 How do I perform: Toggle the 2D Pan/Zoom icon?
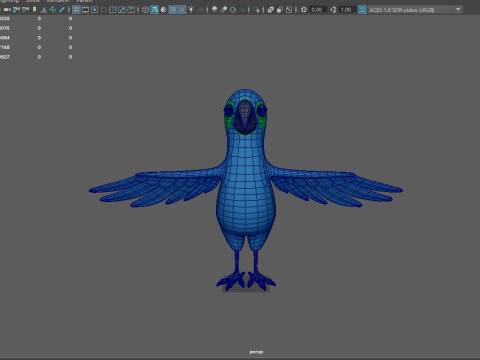tap(53, 10)
